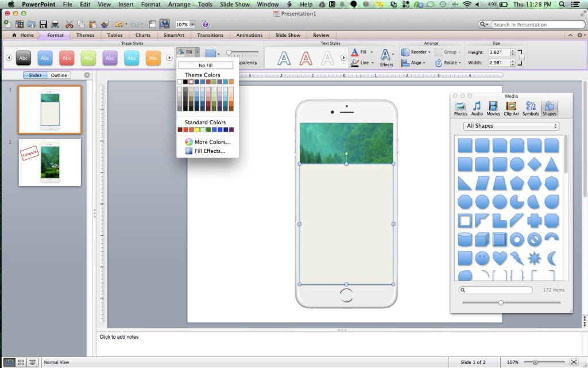The image size is (588, 368).
Task: Select the diamond shape in Shapes list
Action: point(535,164)
